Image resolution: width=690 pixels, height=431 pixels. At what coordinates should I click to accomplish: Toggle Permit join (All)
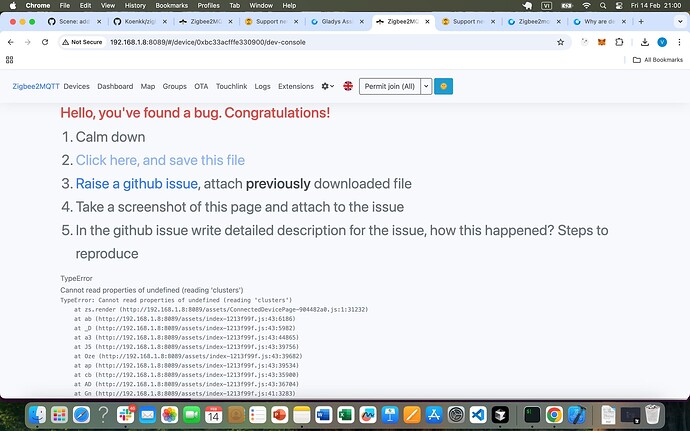pyautogui.click(x=389, y=87)
